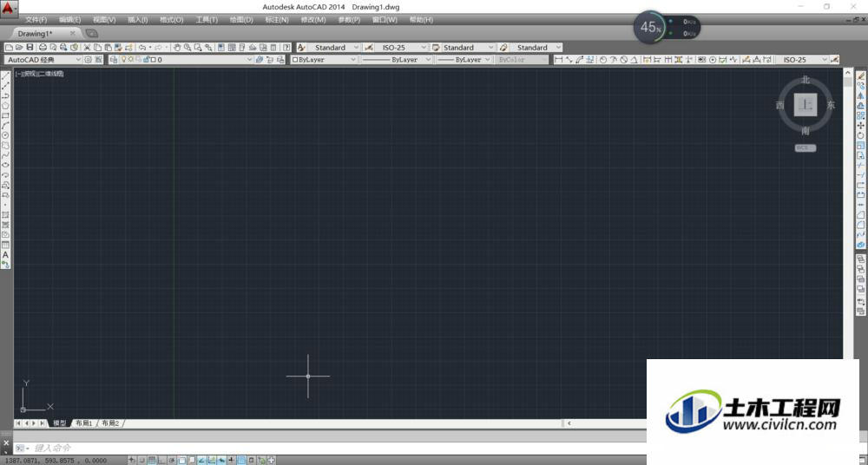Open the Help question-mark icon

pyautogui.click(x=286, y=48)
